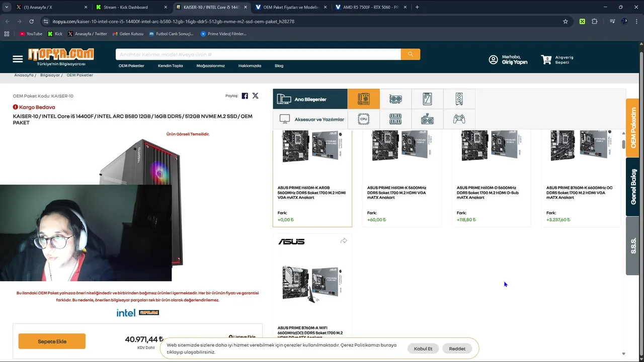644x362 pixels.
Task: Reject cookies with Reddet
Action: pyautogui.click(x=457, y=348)
